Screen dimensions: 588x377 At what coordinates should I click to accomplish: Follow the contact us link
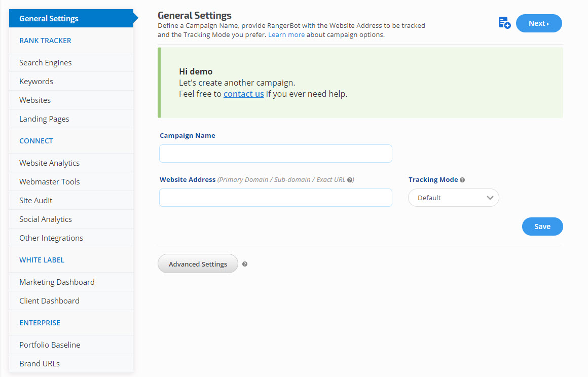coord(243,94)
